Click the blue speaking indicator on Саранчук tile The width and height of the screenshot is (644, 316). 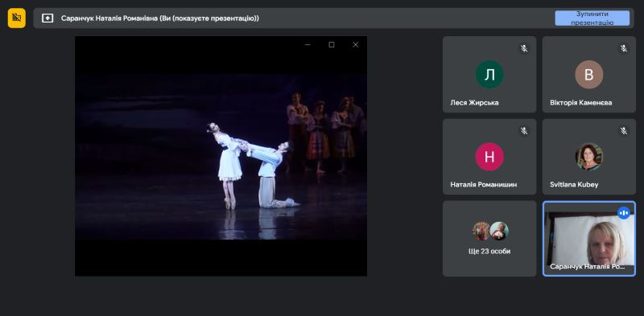(623, 213)
